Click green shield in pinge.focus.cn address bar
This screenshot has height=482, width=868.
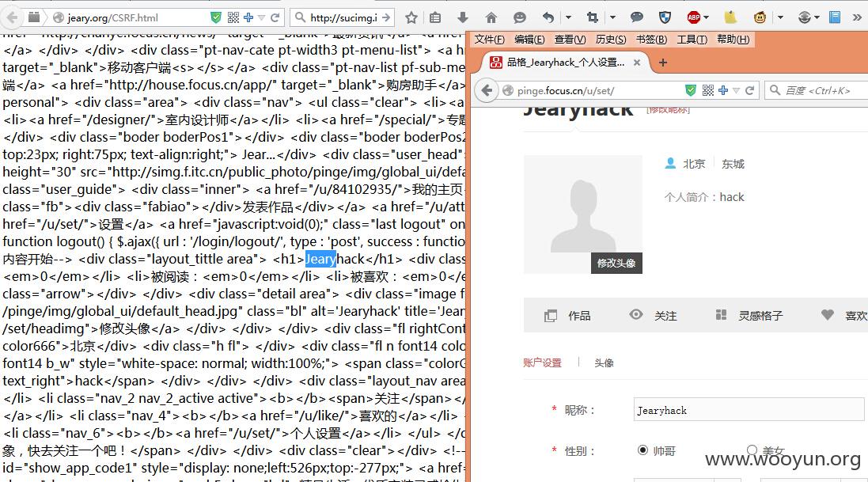click(690, 90)
